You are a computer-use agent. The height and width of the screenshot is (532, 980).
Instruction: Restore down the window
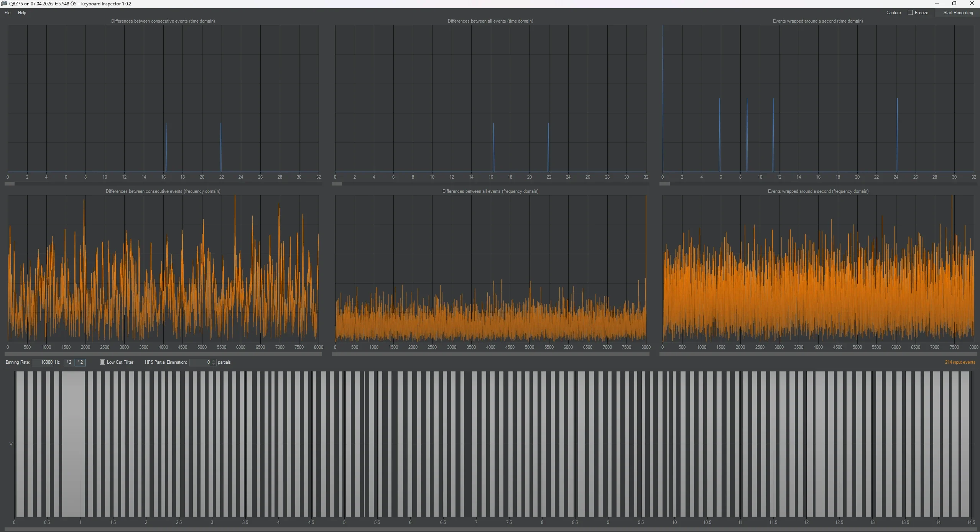(x=954, y=3)
